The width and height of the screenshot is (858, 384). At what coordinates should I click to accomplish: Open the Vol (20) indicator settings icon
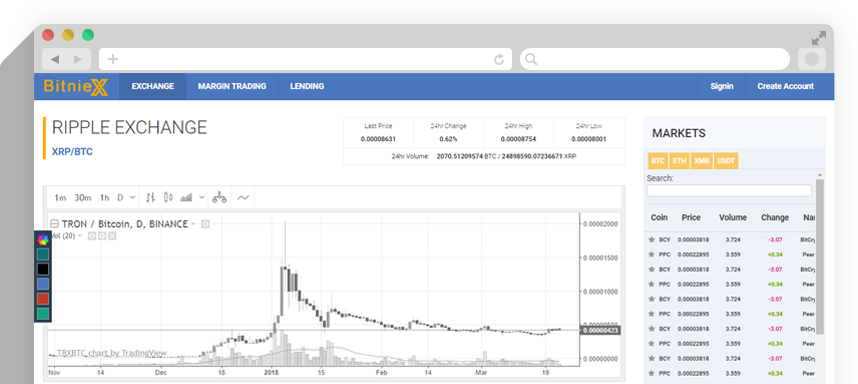(x=102, y=236)
